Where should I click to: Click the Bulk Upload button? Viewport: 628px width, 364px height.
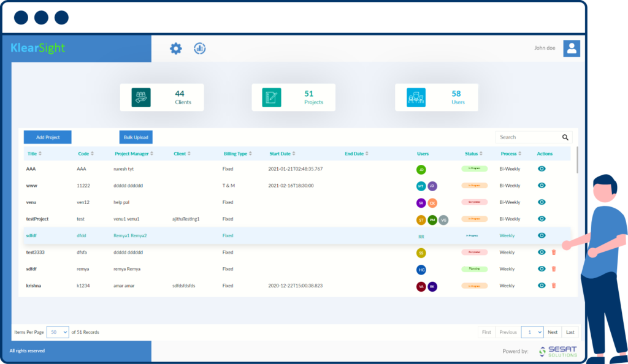136,137
